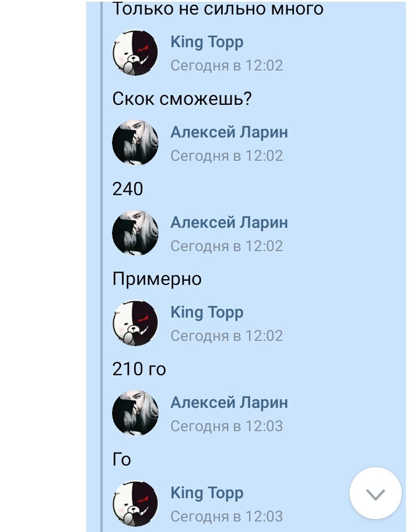
Task: Open King Topp avatar above '210 го'
Action: [135, 323]
